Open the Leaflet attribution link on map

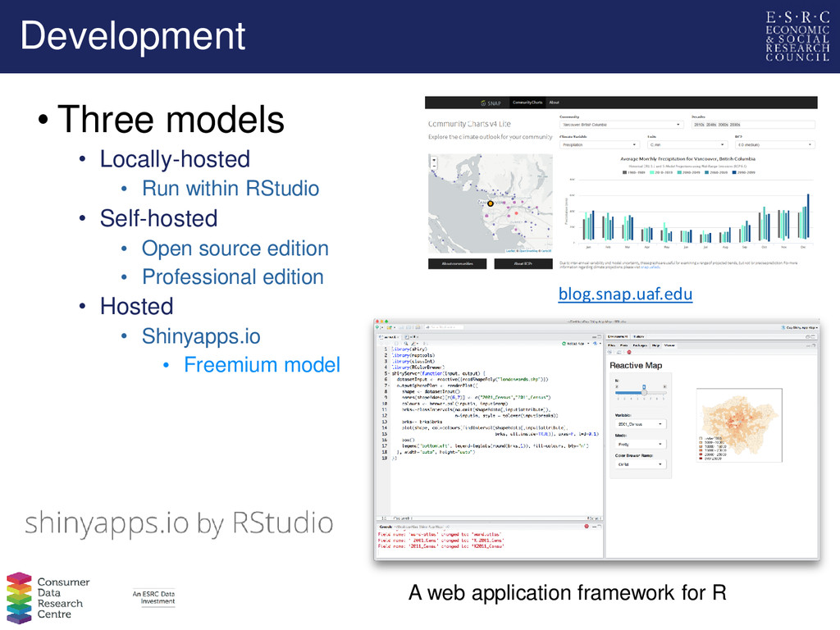point(510,251)
